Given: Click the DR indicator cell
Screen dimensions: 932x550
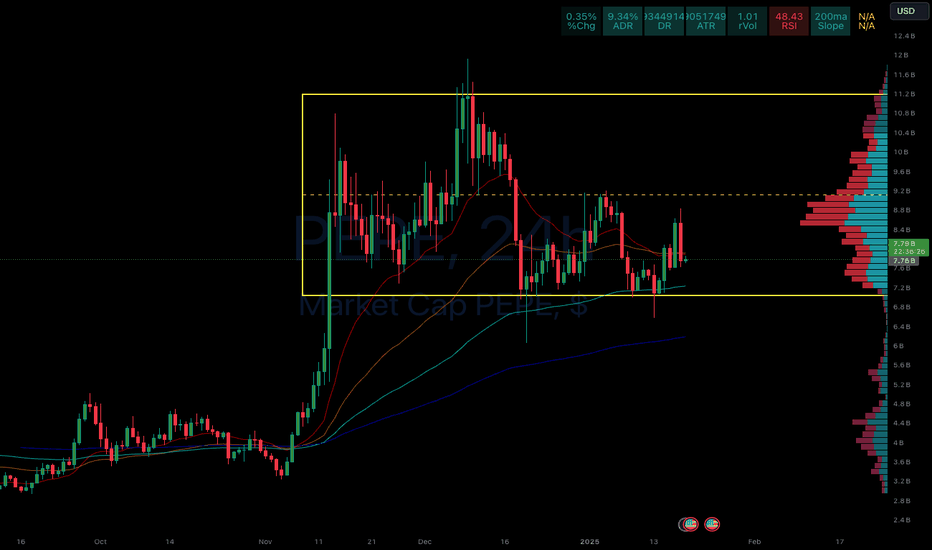Looking at the screenshot, I should click(x=664, y=21).
